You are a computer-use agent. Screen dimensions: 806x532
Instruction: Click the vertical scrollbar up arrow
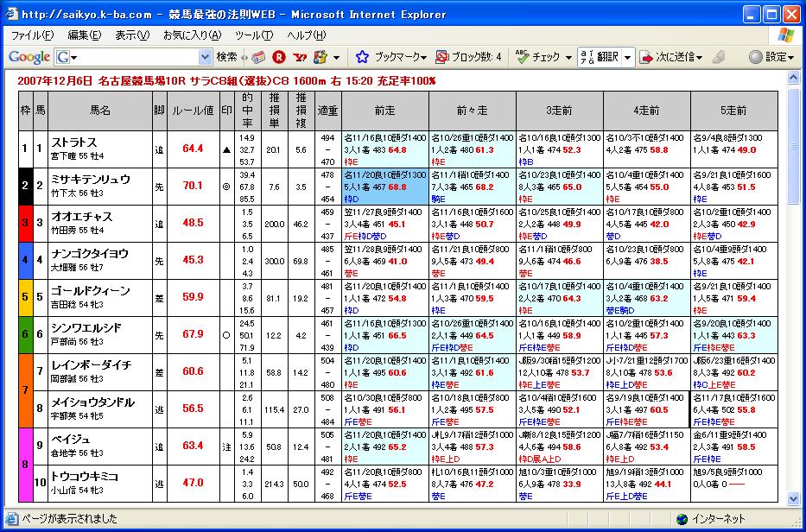click(793, 78)
